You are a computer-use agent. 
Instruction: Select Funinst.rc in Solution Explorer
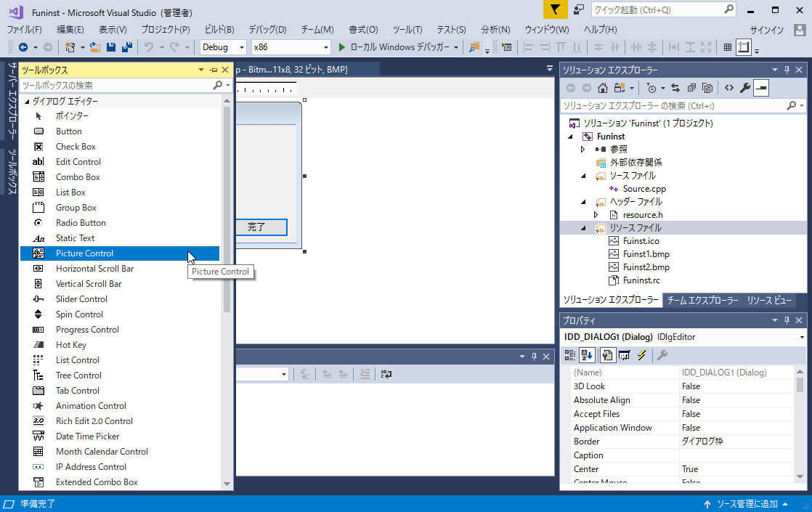641,280
